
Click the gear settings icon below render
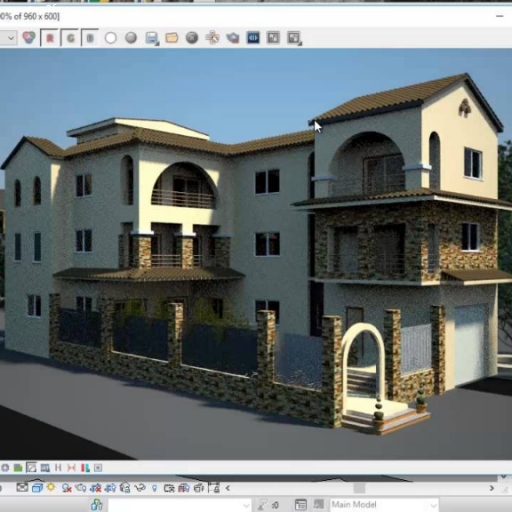pyautogui.click(x=5, y=468)
